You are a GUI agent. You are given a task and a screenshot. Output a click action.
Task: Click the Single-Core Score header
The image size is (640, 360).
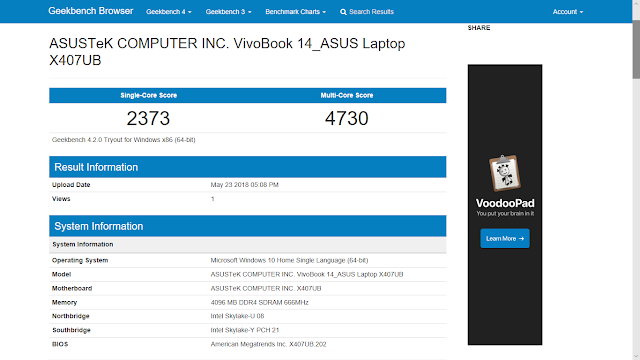[x=149, y=95]
